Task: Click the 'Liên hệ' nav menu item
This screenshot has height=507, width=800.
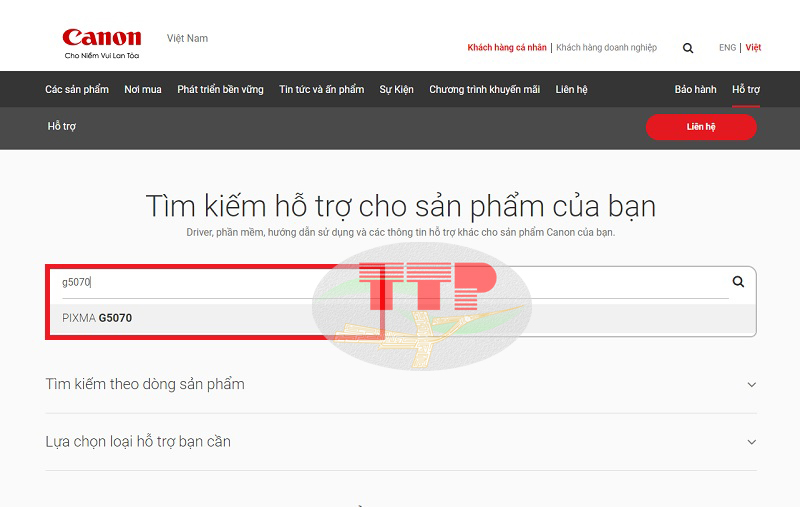Action: coord(571,89)
